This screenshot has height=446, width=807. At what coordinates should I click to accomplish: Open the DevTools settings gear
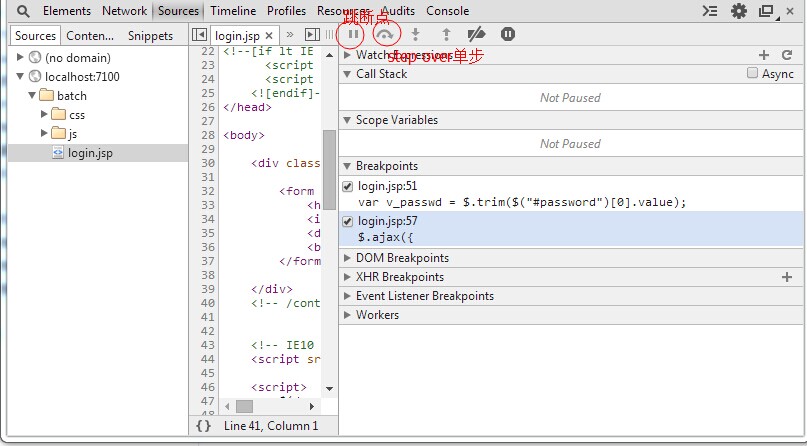tap(739, 11)
